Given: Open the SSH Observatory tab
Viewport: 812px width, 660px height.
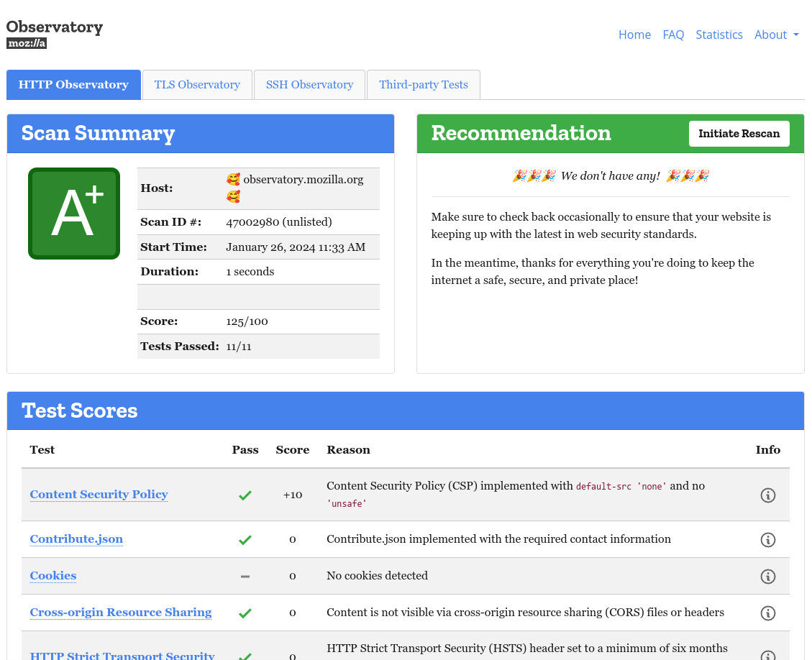Looking at the screenshot, I should pyautogui.click(x=309, y=84).
